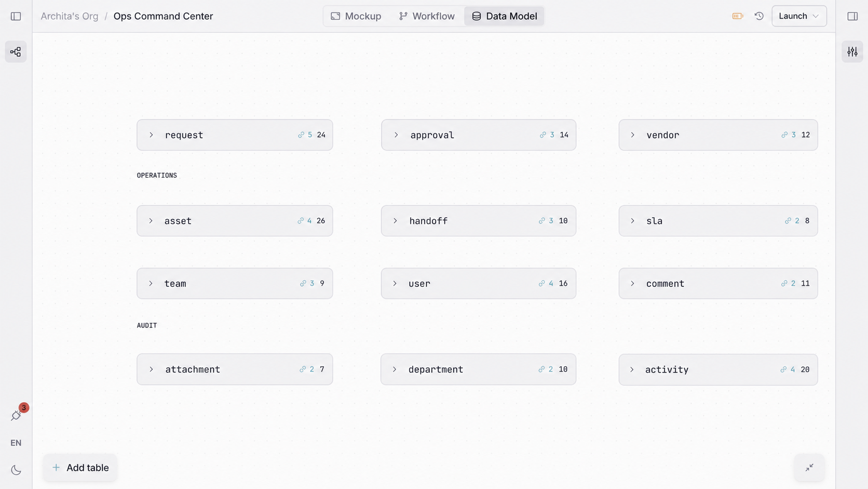Screen dimensions: 868x489
Task: Switch to the Mockup tab
Action: (x=356, y=16)
